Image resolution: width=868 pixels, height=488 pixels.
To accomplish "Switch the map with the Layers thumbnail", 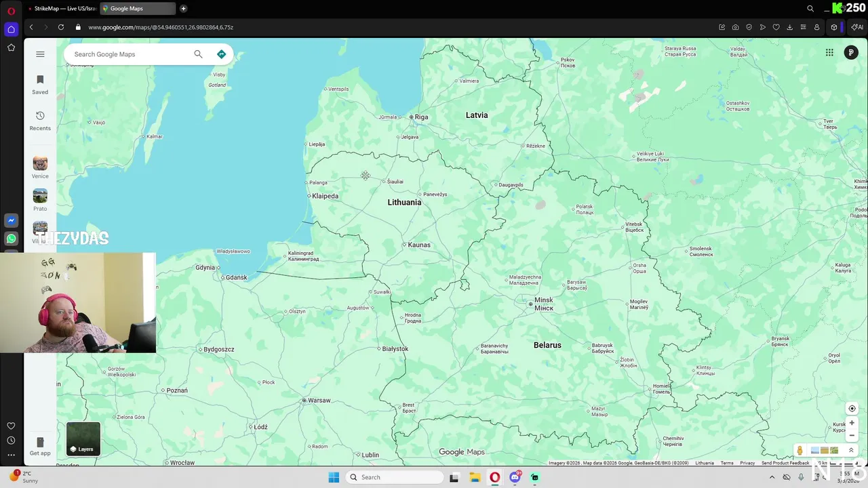I will click(x=83, y=439).
